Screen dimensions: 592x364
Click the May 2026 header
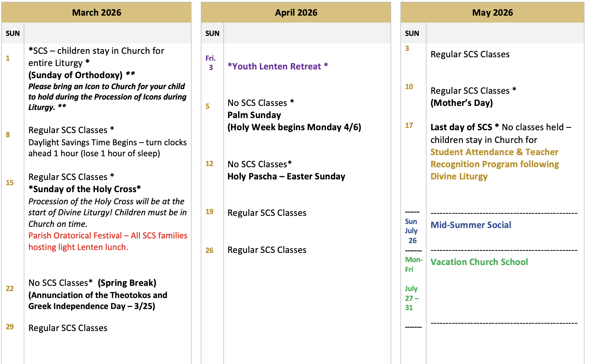click(x=492, y=12)
